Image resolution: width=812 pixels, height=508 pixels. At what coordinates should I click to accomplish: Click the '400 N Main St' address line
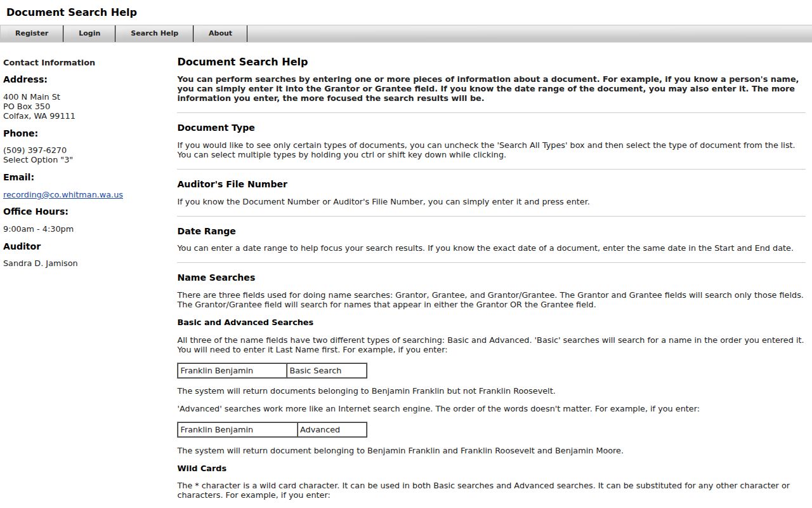click(32, 97)
